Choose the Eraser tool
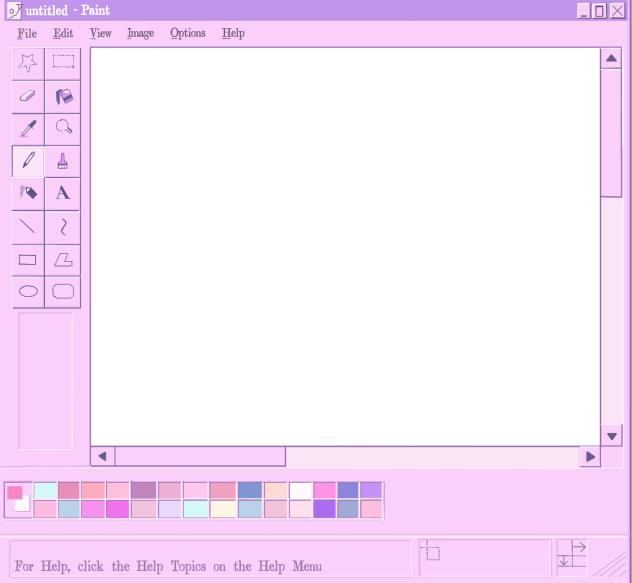The image size is (632, 583). click(x=28, y=97)
